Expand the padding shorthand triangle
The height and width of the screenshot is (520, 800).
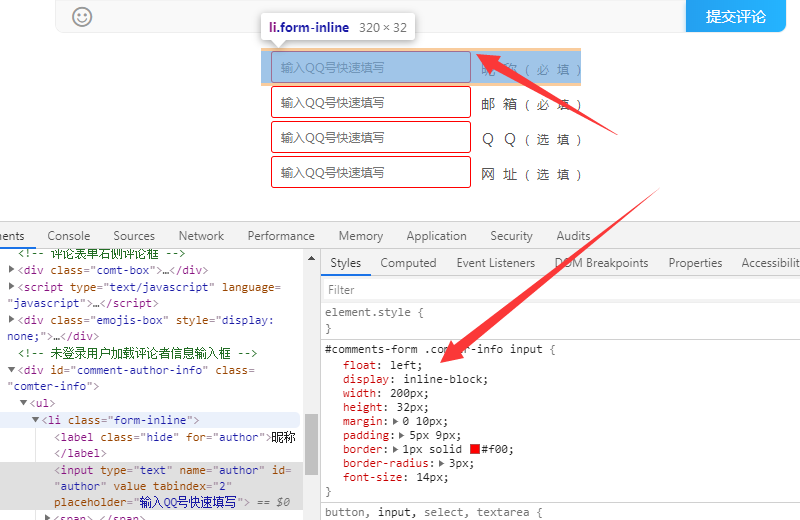pos(402,435)
